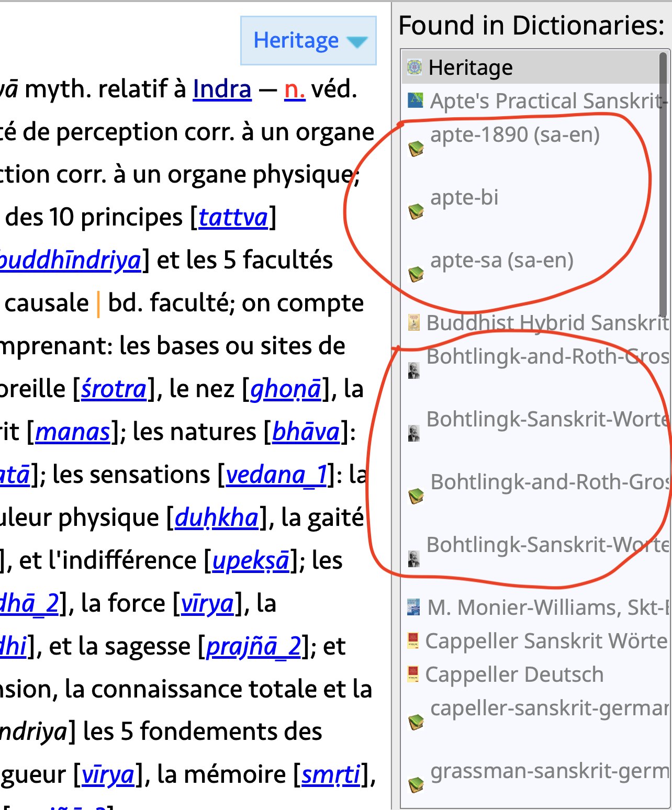672x810 pixels.
Task: Follow the śrotra link
Action: tap(114, 389)
